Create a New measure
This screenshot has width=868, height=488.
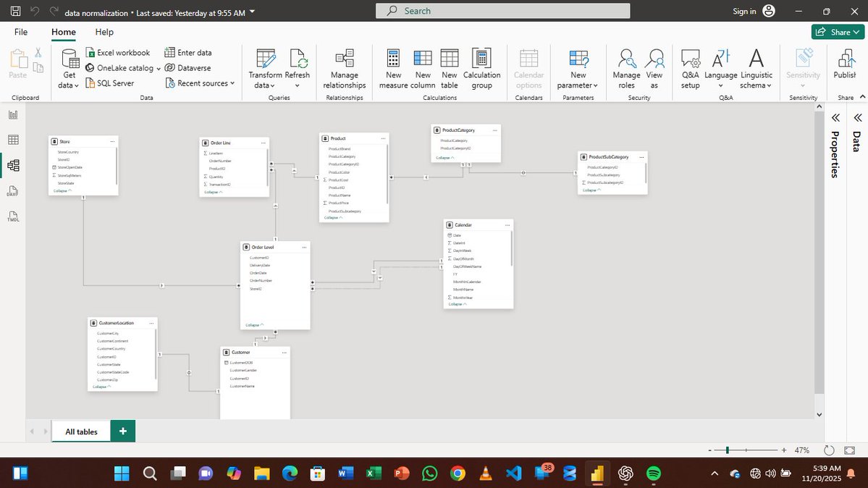(x=393, y=69)
